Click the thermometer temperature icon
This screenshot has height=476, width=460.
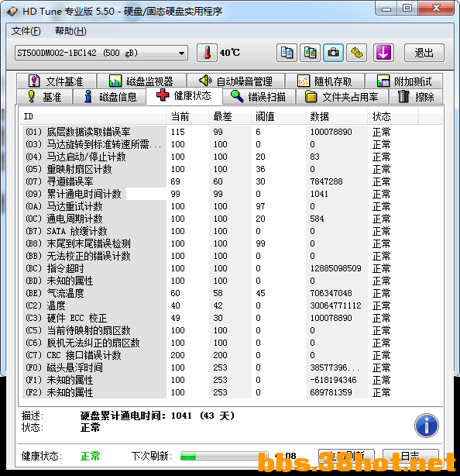point(207,53)
